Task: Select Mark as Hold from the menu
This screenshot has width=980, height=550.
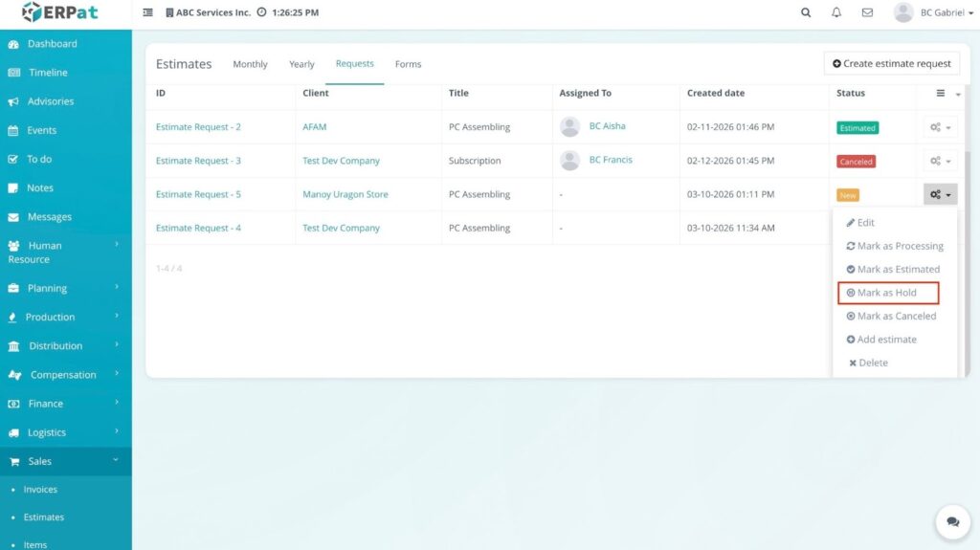Action: pos(887,293)
